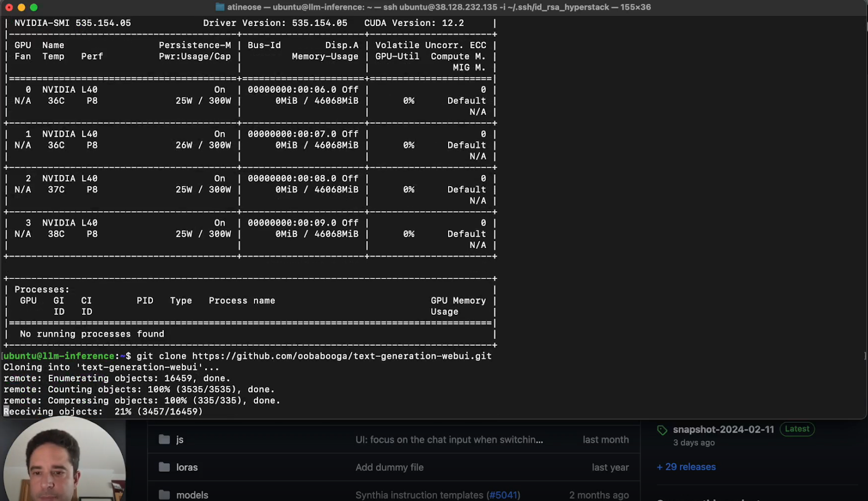868x501 pixels.
Task: Click the models folder icon in GitHub page
Action: tap(164, 495)
